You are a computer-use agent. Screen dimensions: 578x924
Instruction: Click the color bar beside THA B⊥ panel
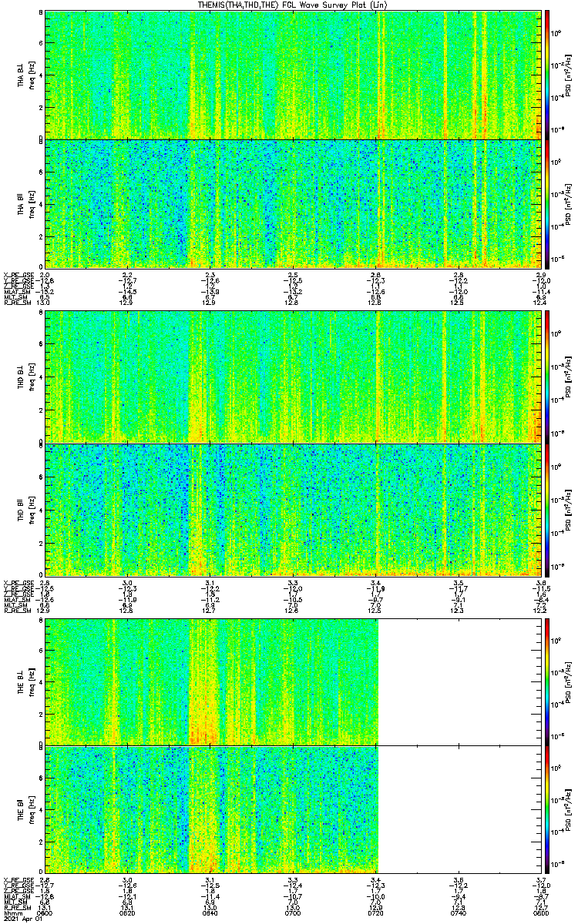pos(547,74)
